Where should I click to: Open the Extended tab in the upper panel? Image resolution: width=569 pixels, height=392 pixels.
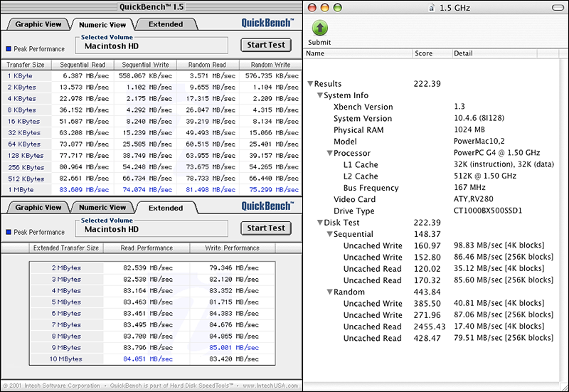click(164, 24)
